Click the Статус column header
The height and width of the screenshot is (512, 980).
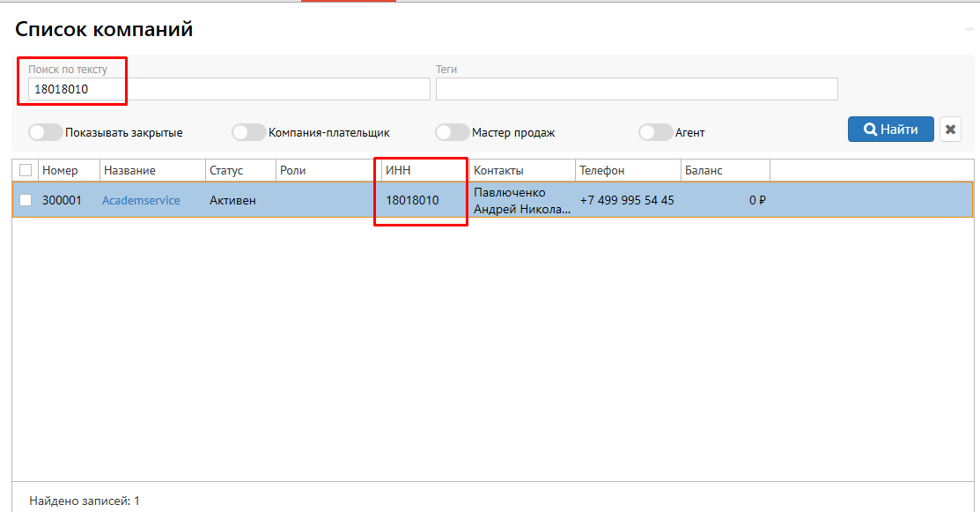226,170
